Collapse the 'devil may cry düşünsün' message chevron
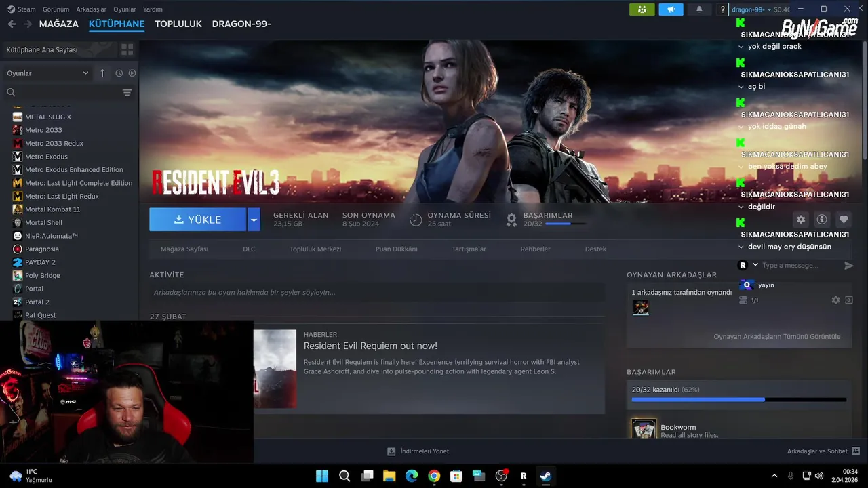The width and height of the screenshot is (868, 488). coord(741,247)
